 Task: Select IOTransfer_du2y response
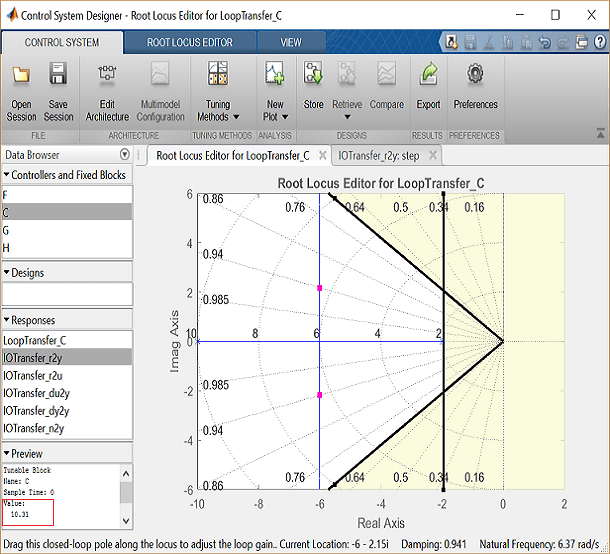click(x=67, y=393)
